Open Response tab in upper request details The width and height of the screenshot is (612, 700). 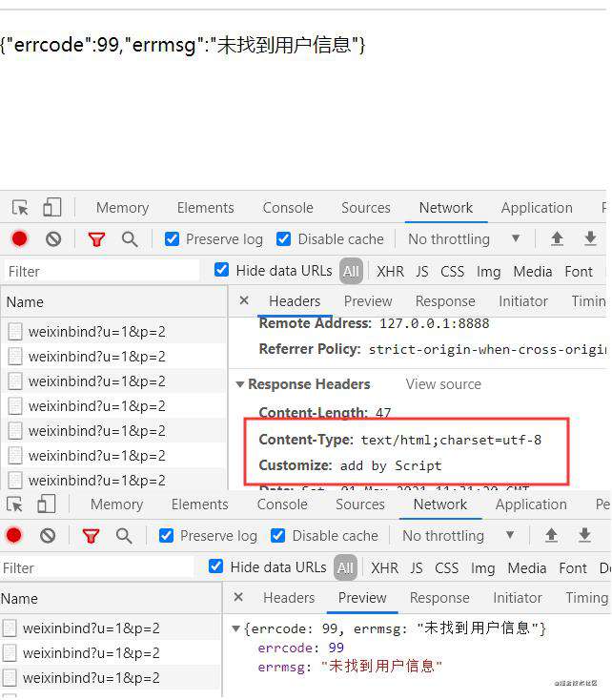point(445,301)
